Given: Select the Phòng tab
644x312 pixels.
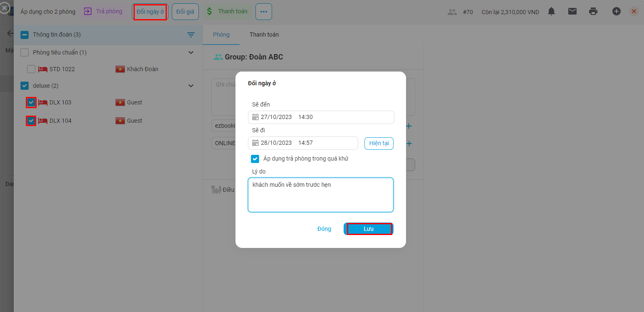Looking at the screenshot, I should click(221, 35).
